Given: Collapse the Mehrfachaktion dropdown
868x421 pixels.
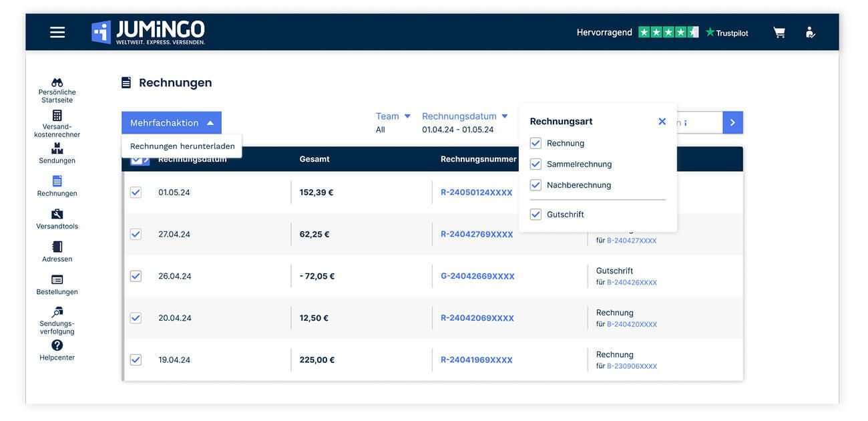Looking at the screenshot, I should click(171, 122).
